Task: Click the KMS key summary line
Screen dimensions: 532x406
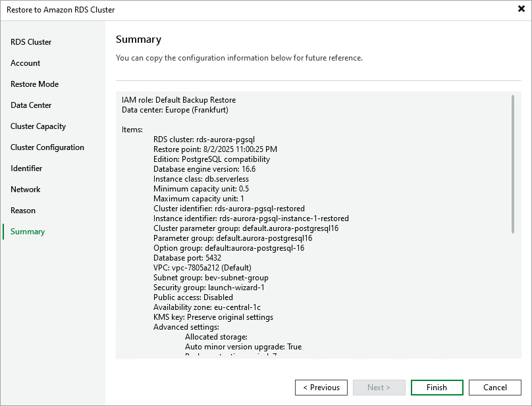Action: click(213, 317)
